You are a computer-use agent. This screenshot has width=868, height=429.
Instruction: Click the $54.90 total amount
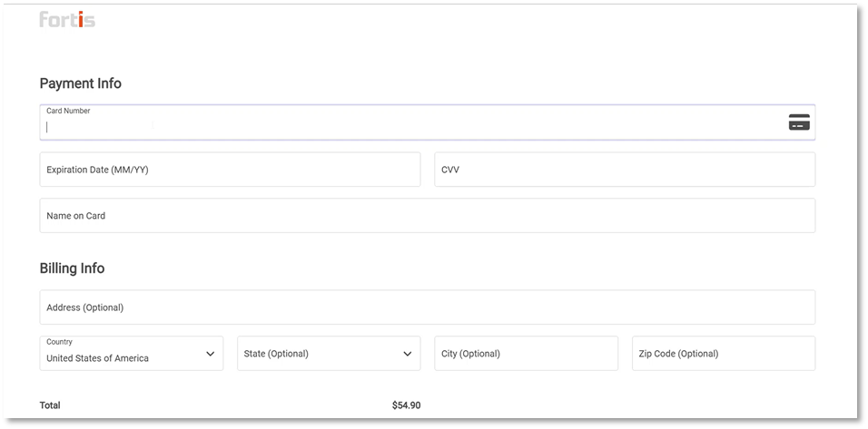click(x=407, y=405)
